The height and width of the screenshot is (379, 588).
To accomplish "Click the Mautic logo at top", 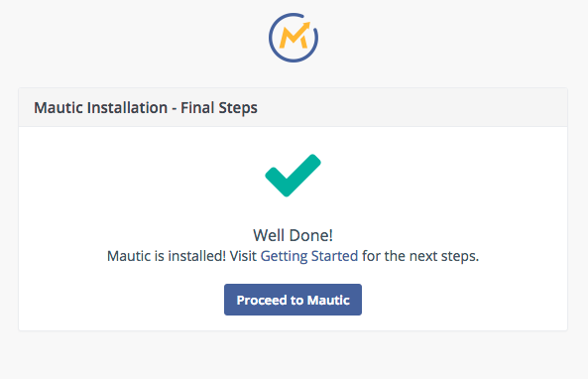I will pos(294,38).
